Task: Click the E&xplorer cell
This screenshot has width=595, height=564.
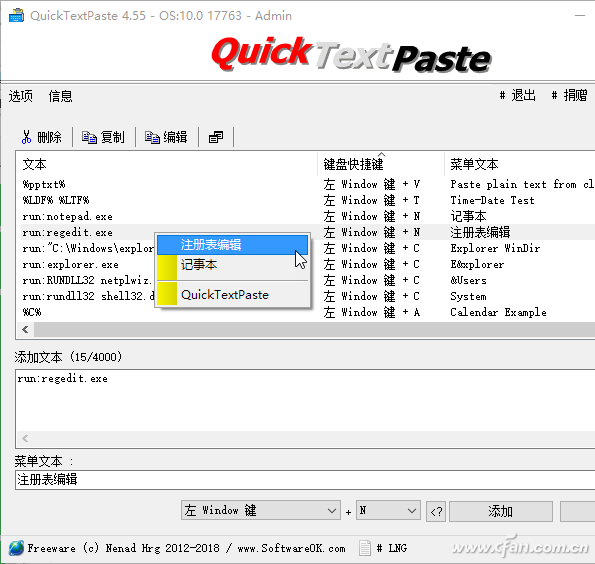Action: (477, 264)
